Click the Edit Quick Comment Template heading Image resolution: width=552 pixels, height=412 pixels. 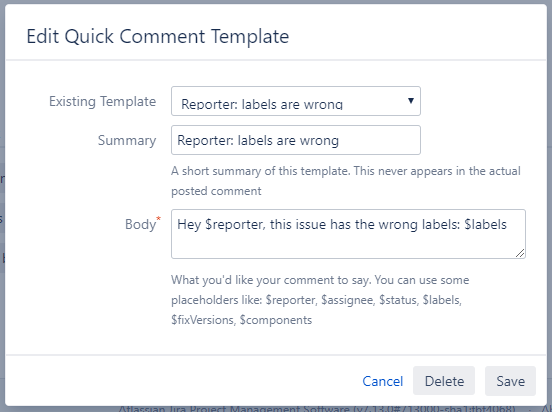pyautogui.click(x=158, y=36)
